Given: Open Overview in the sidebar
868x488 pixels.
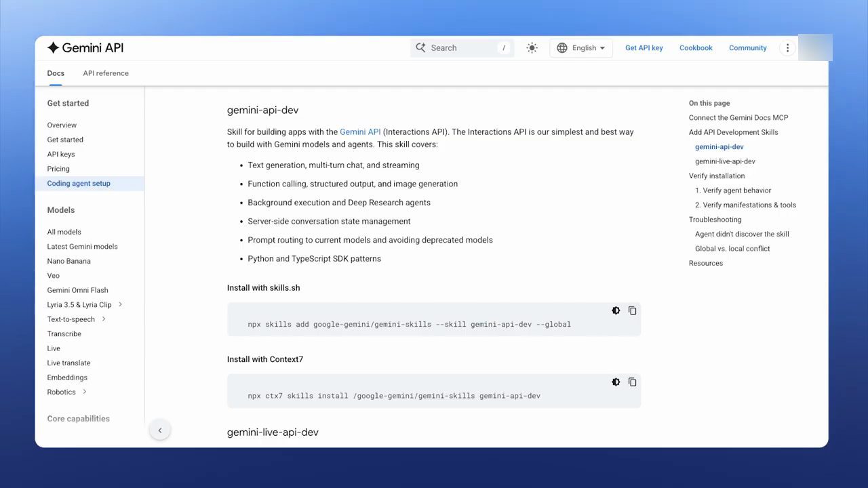Looking at the screenshot, I should (62, 125).
